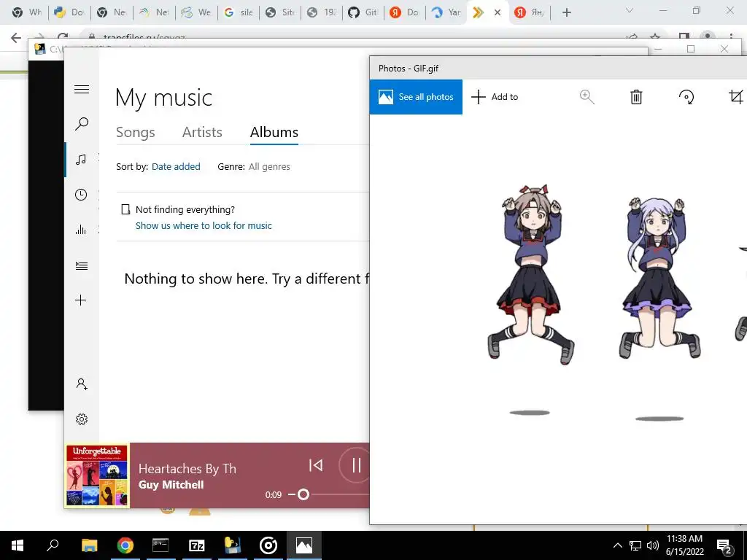
Task: Open File Explorer from taskbar
Action: click(x=89, y=545)
